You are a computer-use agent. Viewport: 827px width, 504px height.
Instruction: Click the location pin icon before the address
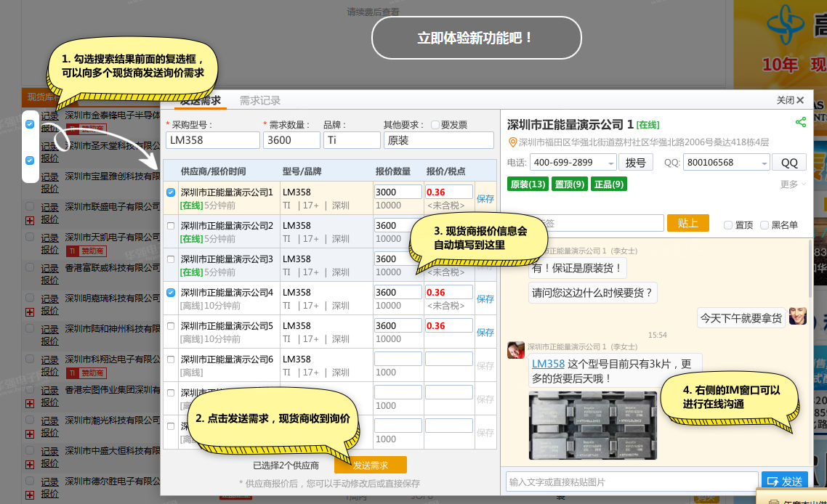click(512, 144)
